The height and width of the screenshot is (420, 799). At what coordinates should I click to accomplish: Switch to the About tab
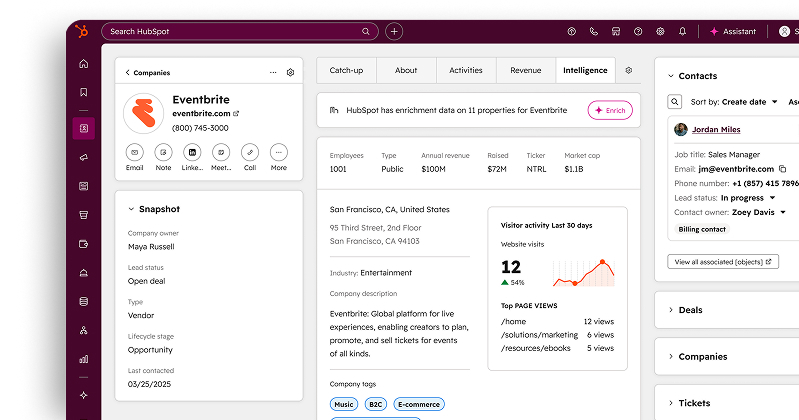point(406,70)
